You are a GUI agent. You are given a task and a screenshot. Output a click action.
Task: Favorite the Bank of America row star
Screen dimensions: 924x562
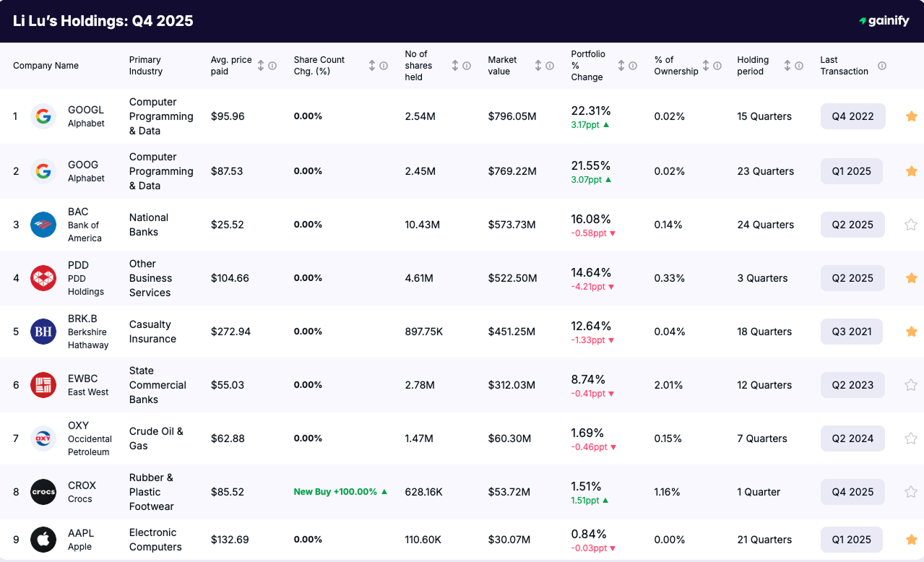[911, 224]
